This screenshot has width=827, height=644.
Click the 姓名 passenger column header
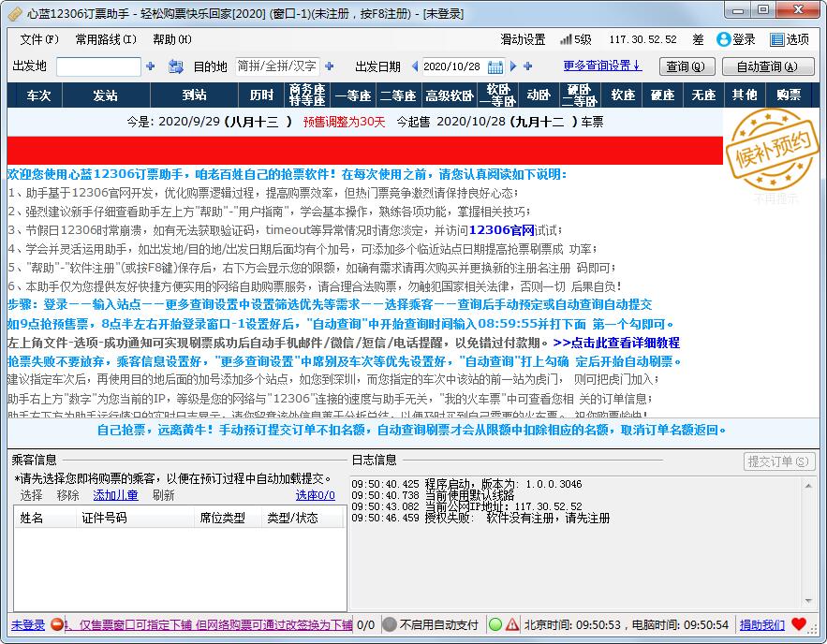[x=45, y=518]
